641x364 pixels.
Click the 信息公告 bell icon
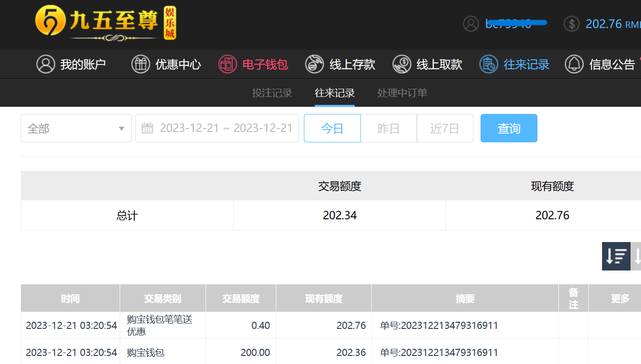574,64
